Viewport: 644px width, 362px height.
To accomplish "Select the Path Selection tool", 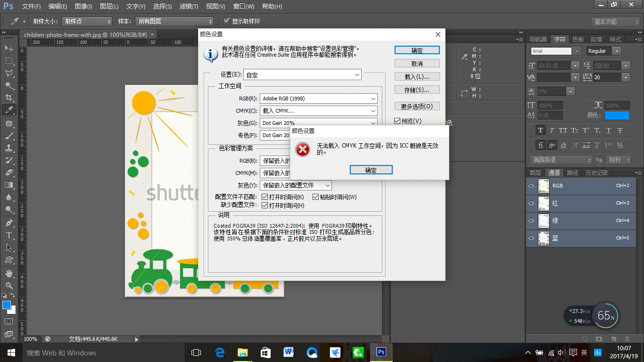I will pos(9,247).
